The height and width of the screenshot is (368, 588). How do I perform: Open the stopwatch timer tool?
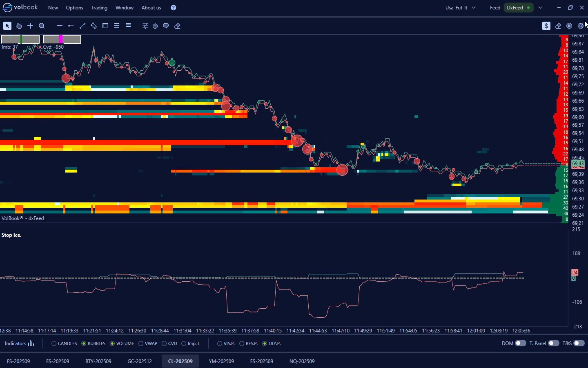[x=155, y=26]
